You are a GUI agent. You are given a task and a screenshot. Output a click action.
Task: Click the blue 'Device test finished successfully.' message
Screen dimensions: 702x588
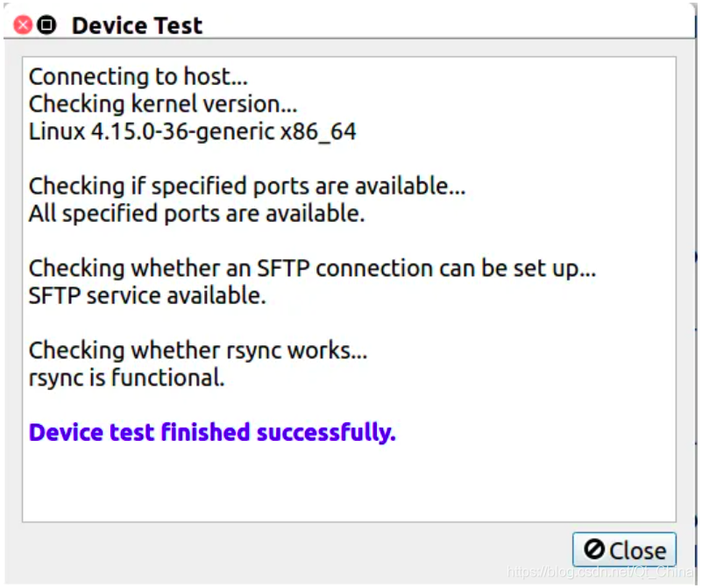click(x=212, y=433)
